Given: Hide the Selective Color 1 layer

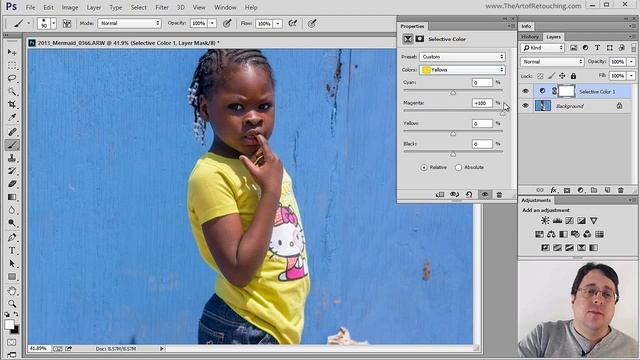Looking at the screenshot, I should click(525, 91).
